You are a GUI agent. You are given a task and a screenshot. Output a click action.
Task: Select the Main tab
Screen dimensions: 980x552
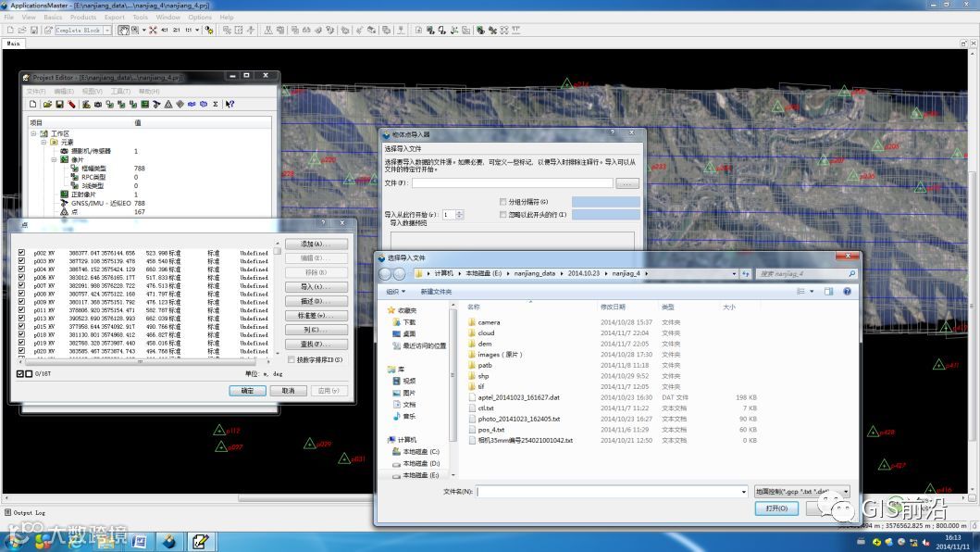pyautogui.click(x=14, y=44)
